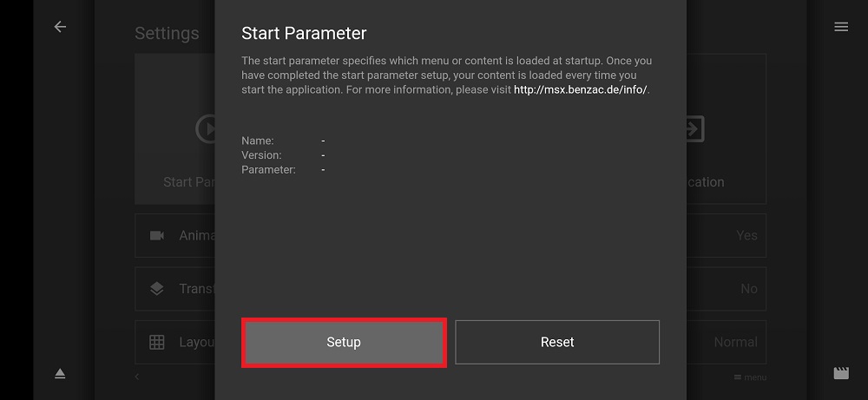Open the msx.benzac.de/info link
This screenshot has width=868, height=400.
tap(580, 89)
